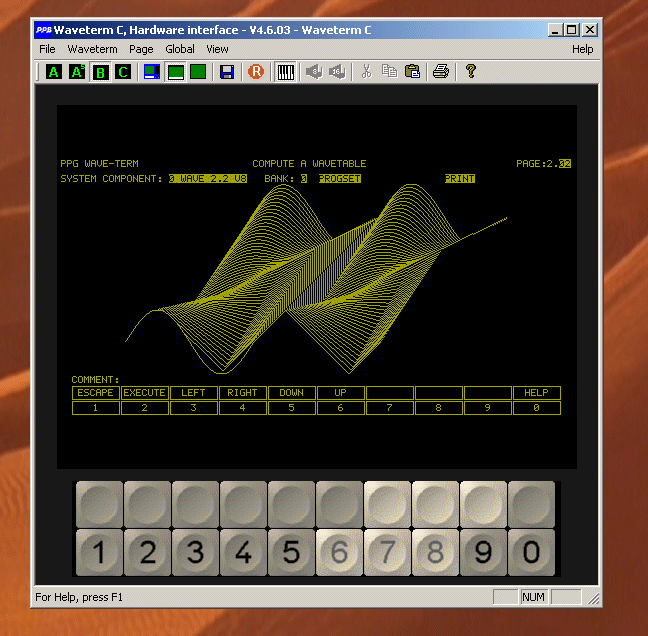648x636 pixels.
Task: Click the blank keypad button above 5
Action: point(291,504)
